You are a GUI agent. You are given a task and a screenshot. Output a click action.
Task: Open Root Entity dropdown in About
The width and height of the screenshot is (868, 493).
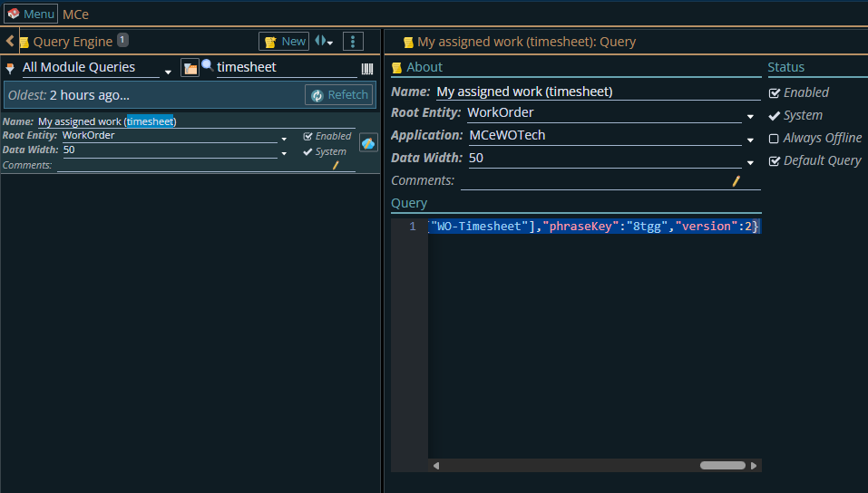tap(750, 117)
